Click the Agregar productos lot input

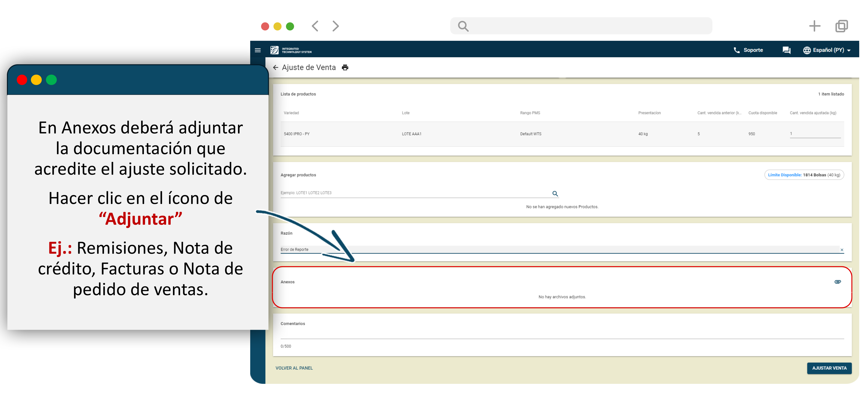click(x=414, y=193)
